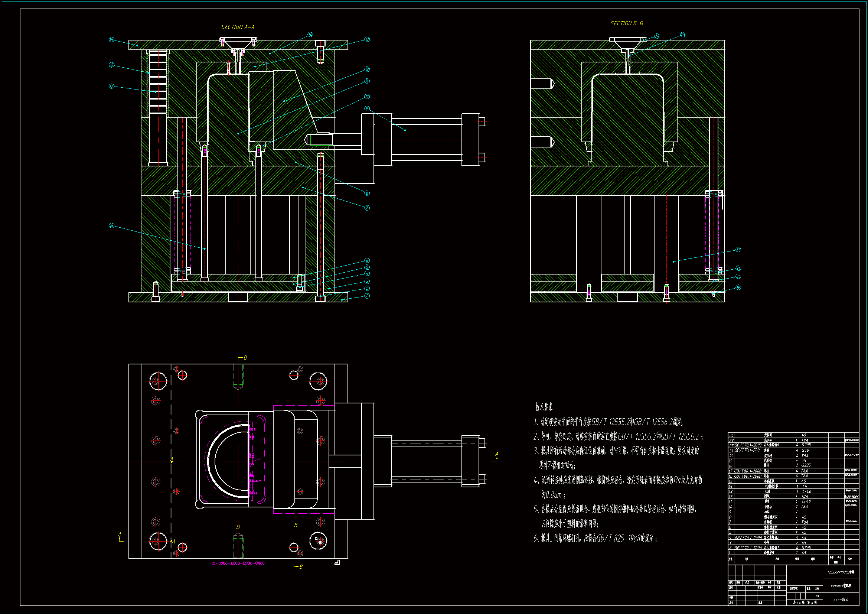Viewport: 868px width, 614px height.
Task: Click the 技术要求 heading text
Action: click(544, 407)
